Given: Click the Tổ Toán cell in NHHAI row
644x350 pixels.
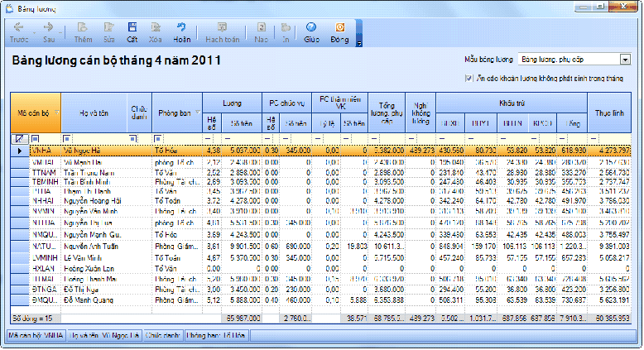Looking at the screenshot, I should click(177, 200).
